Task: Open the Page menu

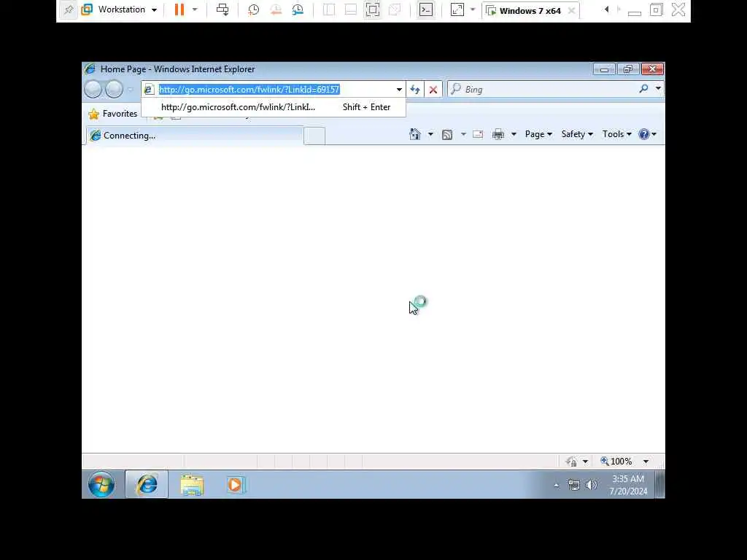Action: [x=538, y=134]
